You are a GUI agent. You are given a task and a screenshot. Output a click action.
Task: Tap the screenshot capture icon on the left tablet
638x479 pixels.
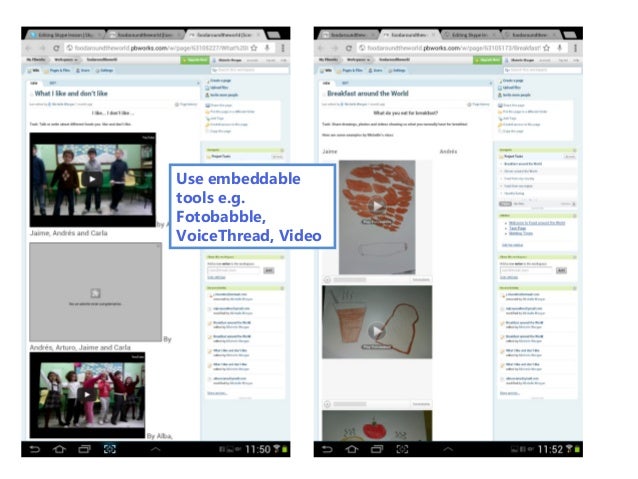pyautogui.click(x=110, y=449)
